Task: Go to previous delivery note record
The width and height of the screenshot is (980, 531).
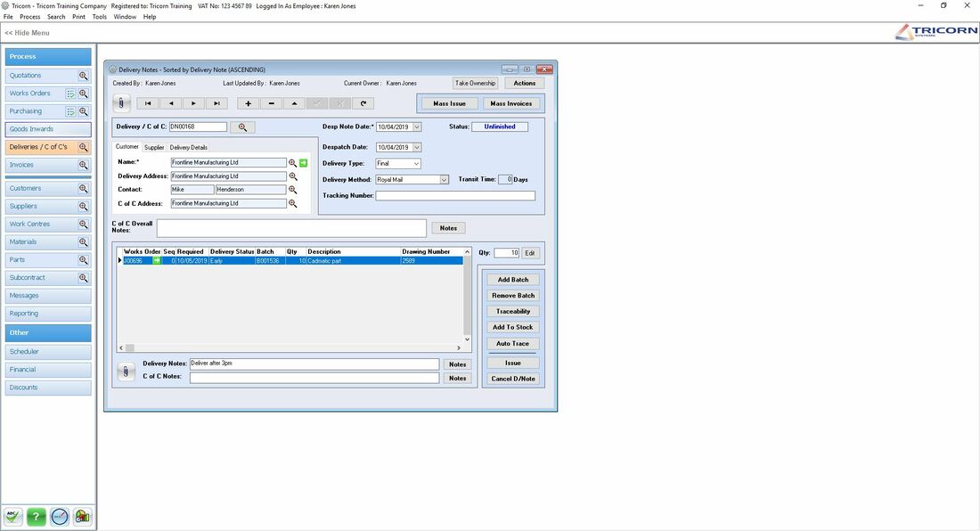Action: pyautogui.click(x=171, y=103)
